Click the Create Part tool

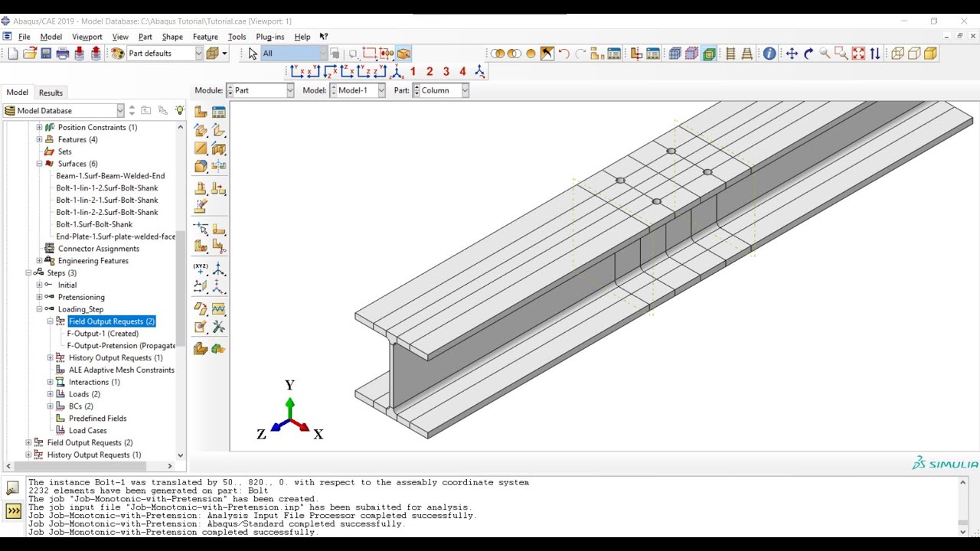click(x=201, y=112)
